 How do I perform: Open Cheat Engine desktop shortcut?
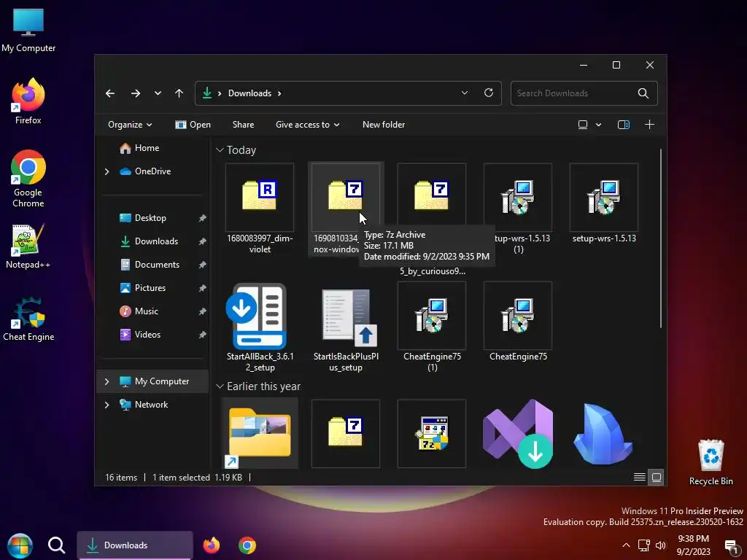coord(28,319)
